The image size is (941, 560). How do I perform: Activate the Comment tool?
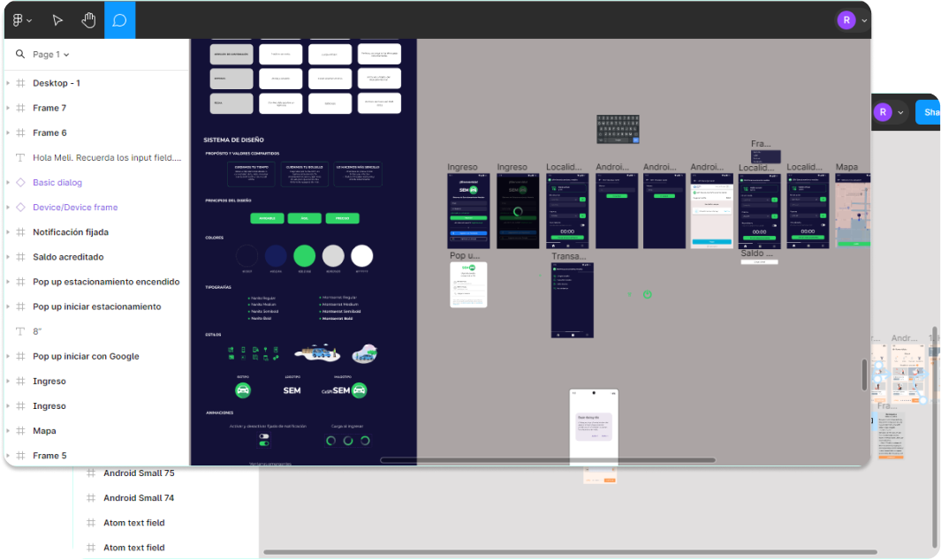pos(119,20)
